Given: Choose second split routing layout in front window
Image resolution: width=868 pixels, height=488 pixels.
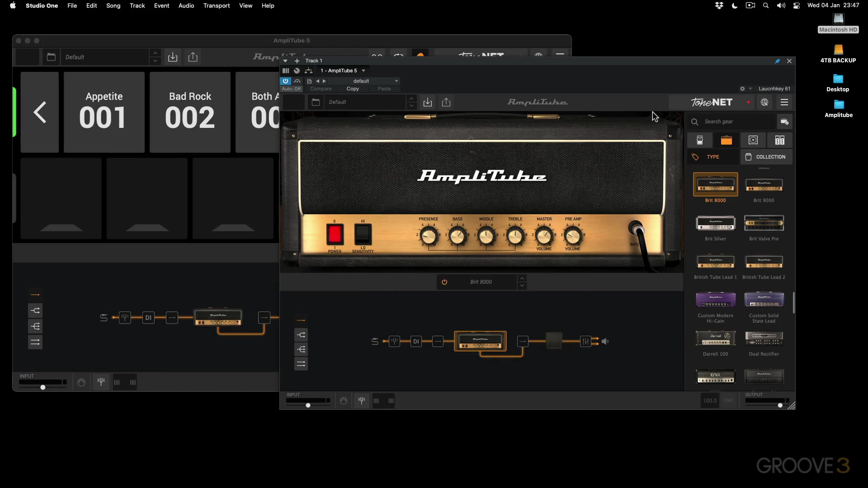Looking at the screenshot, I should click(x=301, y=335).
